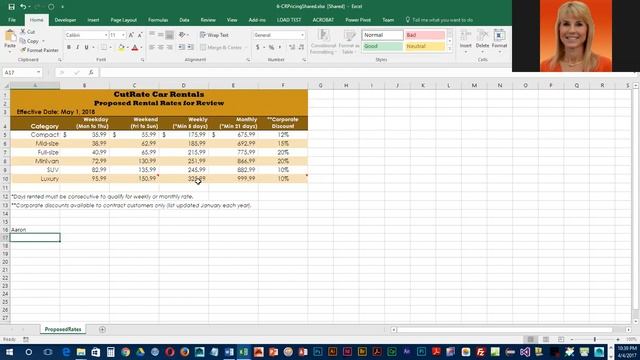Open the Fill Color dropdown arrow

point(127,48)
